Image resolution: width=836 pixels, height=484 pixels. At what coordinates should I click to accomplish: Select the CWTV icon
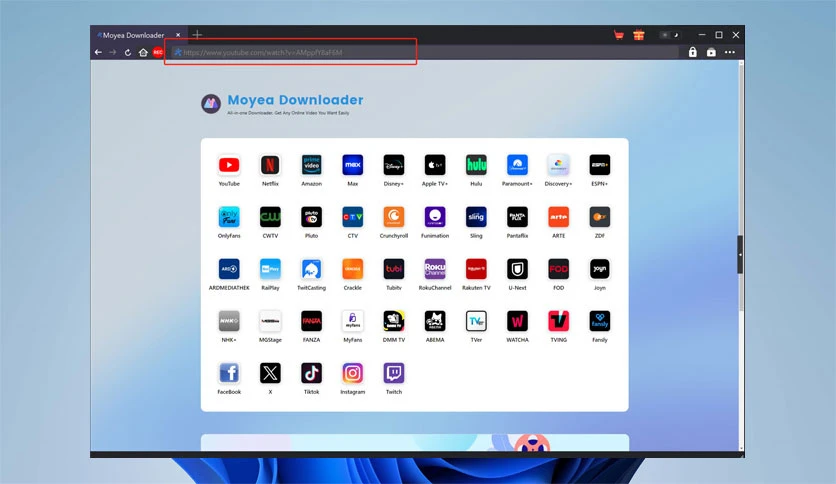[x=270, y=217]
